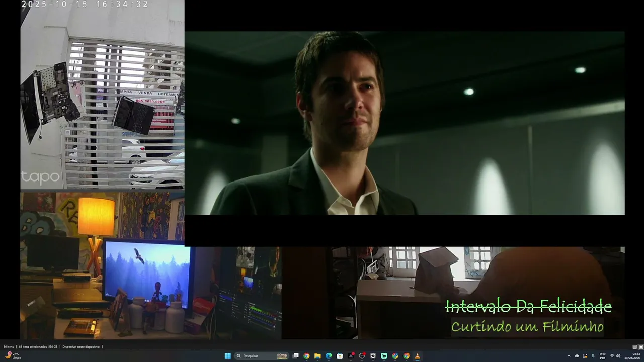Switch File Explorer to large thumbnails view
644x362 pixels.
641,347
